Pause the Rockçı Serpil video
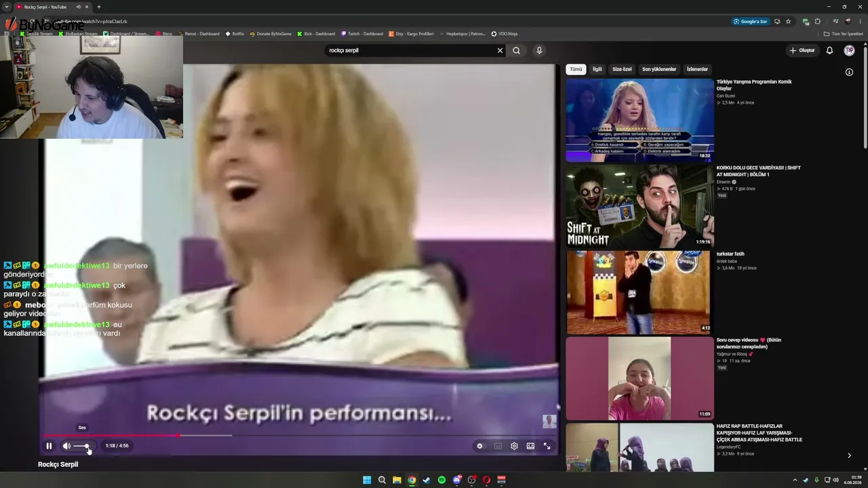Viewport: 868px width, 488px height. (49, 446)
